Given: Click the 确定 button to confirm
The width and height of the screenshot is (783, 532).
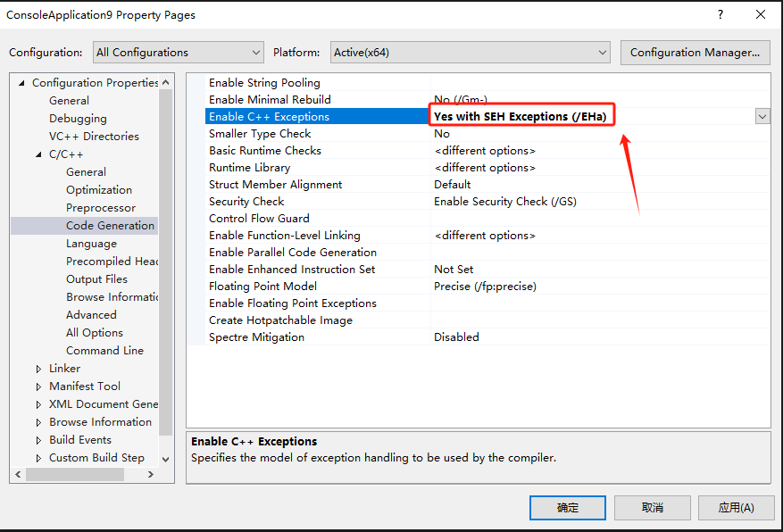Looking at the screenshot, I should point(567,507).
